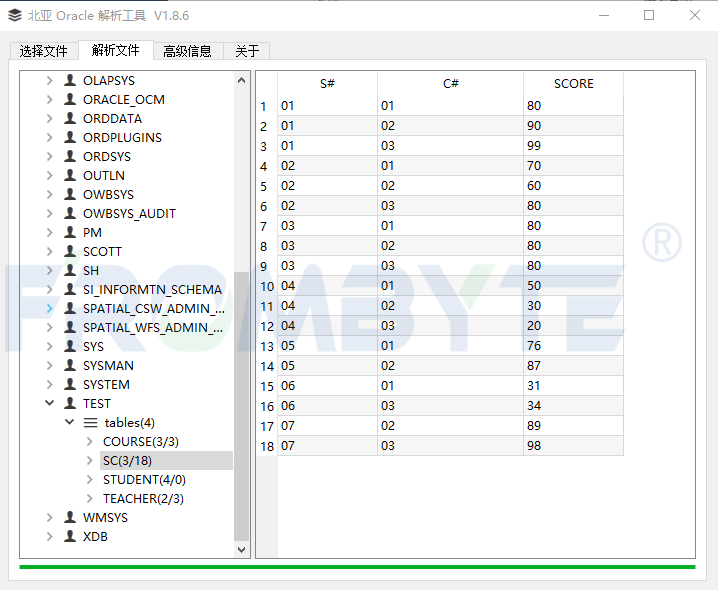Click S# cell 07 in row 17
The image size is (718, 590).
pos(327,426)
